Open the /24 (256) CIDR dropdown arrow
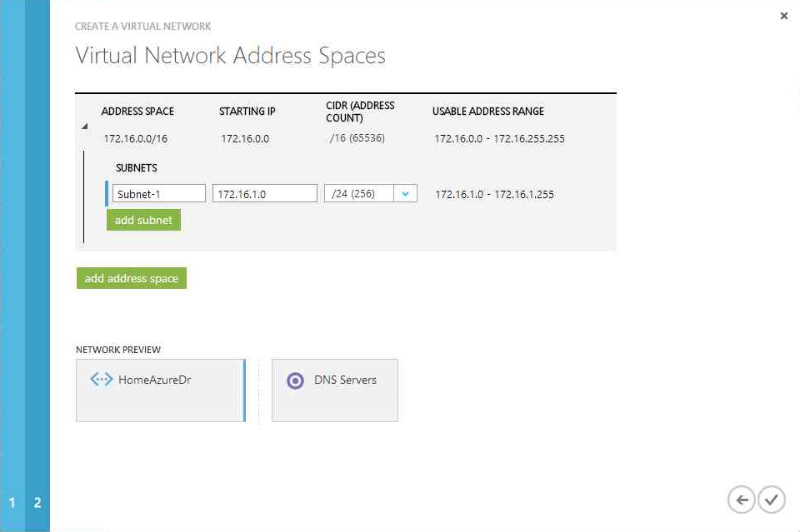This screenshot has width=800, height=532. (405, 194)
